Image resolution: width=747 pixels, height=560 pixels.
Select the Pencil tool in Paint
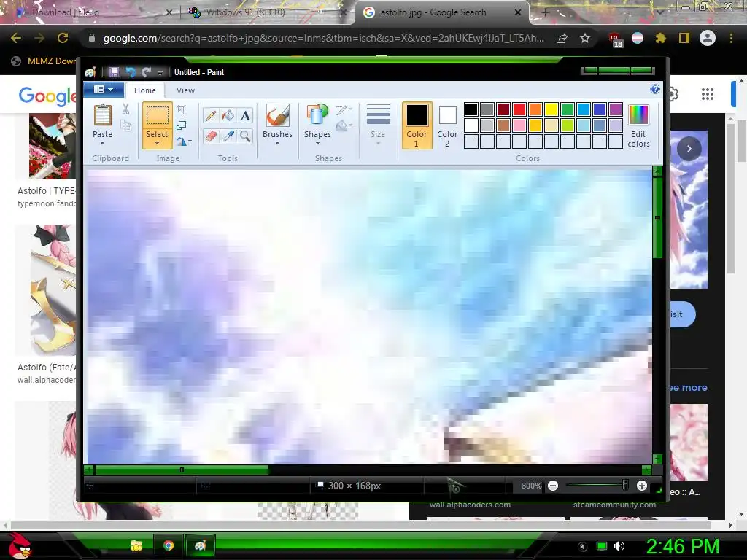[x=211, y=116]
